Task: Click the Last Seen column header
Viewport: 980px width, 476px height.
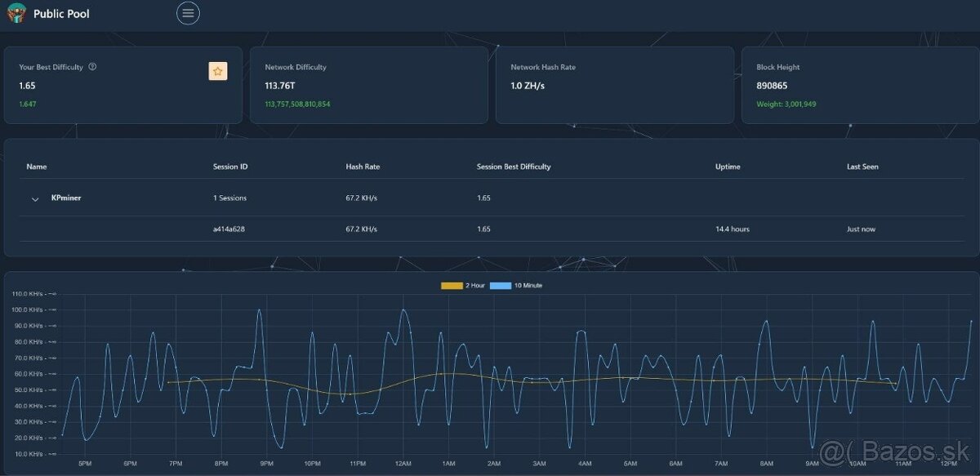Action: click(862, 167)
